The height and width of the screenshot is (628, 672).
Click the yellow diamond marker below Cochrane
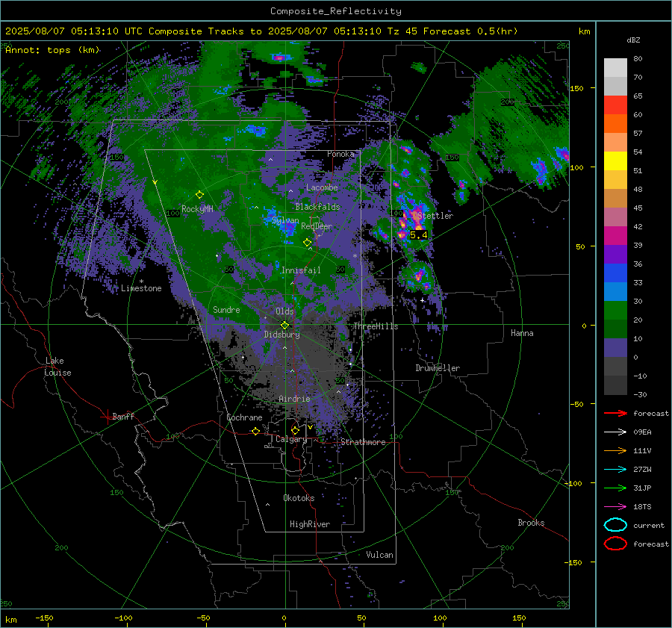[255, 431]
